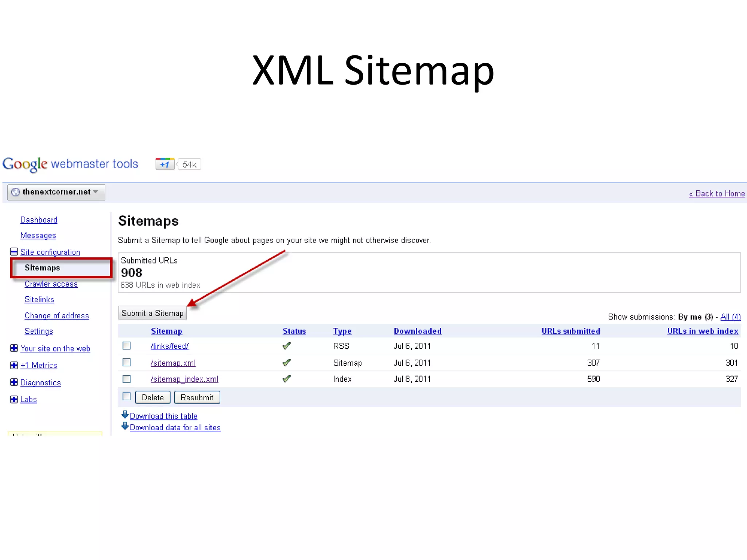Screen dimensions: 747x560
Task: Expand the Labs section
Action: pos(14,399)
